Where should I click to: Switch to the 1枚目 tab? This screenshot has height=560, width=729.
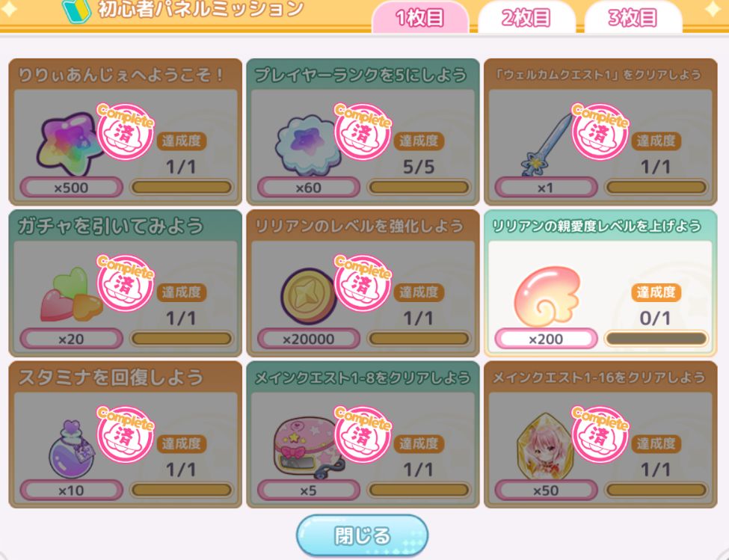[x=419, y=18]
